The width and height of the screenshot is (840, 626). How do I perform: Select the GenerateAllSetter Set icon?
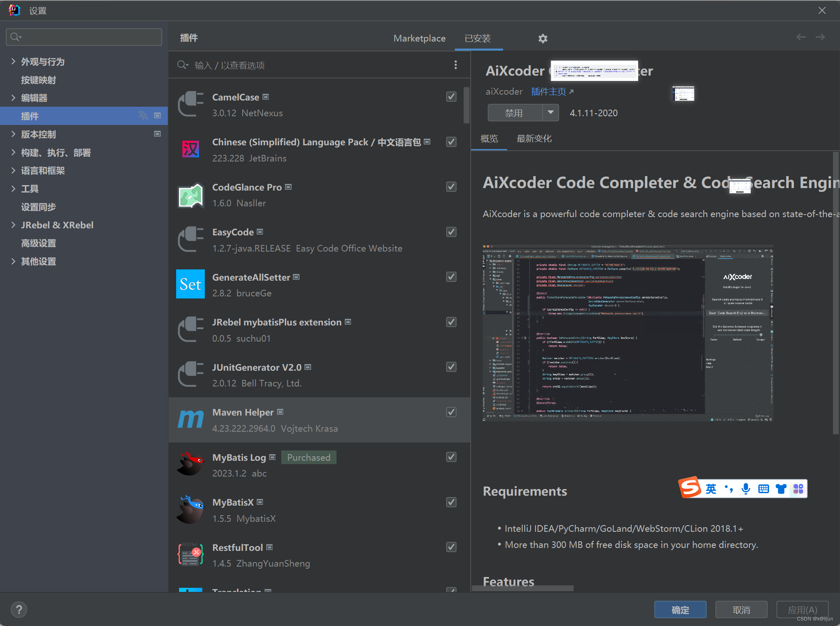coord(191,284)
